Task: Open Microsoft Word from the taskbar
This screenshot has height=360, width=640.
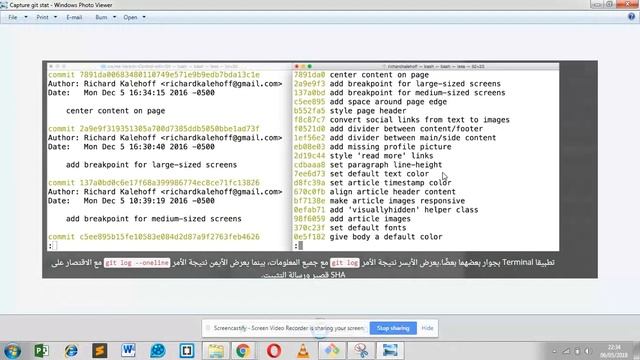Action: coord(129,351)
